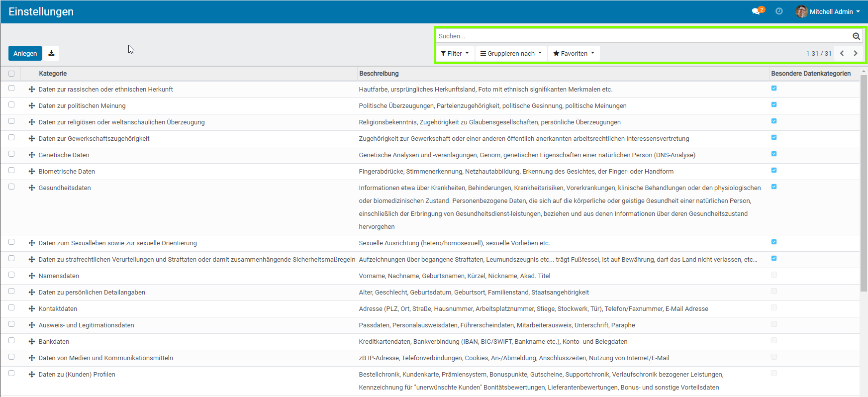Expand the Gruppieren nach dropdown
The height and width of the screenshot is (397, 868).
click(511, 53)
